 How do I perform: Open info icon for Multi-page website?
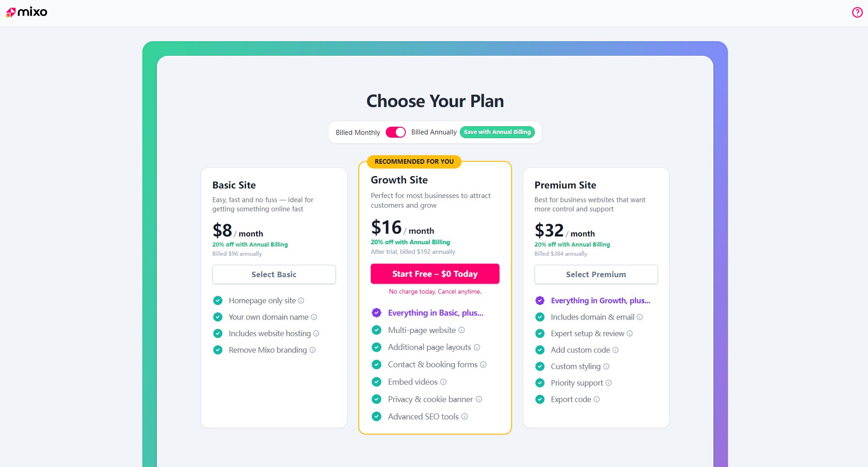pyautogui.click(x=462, y=330)
